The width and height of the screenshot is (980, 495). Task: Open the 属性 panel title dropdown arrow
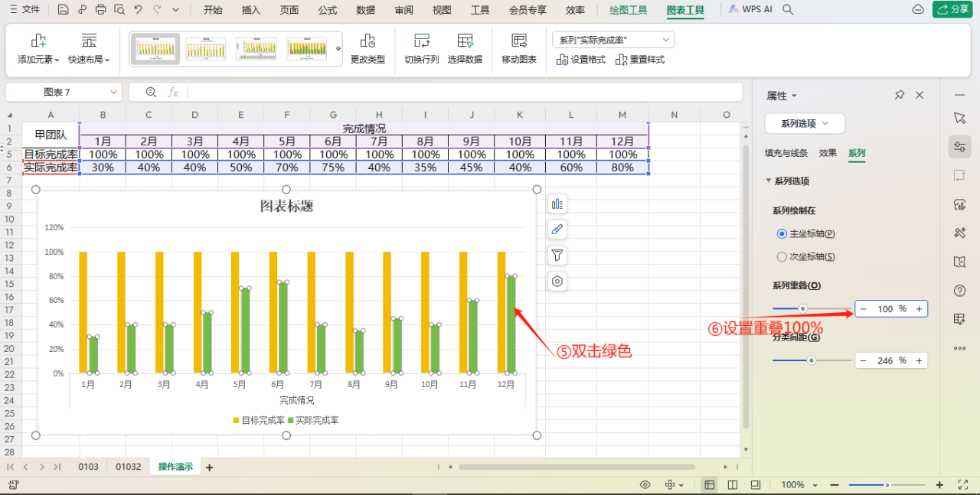click(794, 96)
